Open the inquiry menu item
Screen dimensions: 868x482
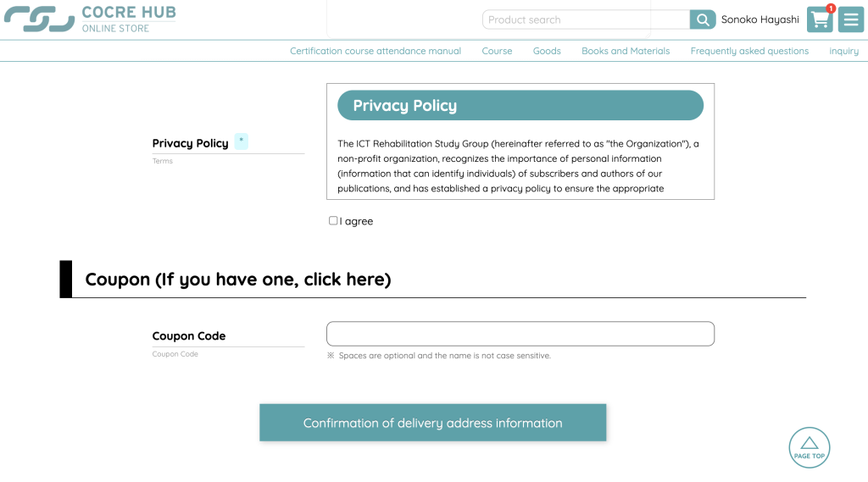click(843, 51)
